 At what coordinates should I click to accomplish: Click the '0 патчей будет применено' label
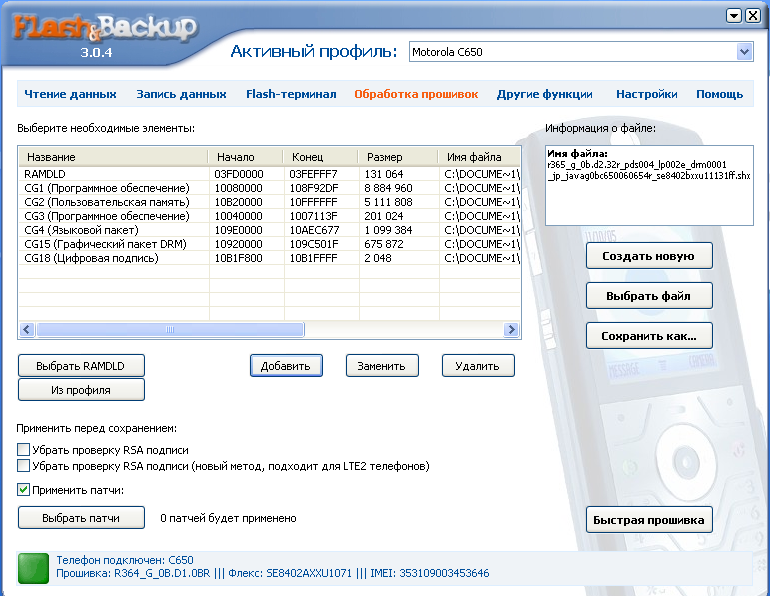228,518
